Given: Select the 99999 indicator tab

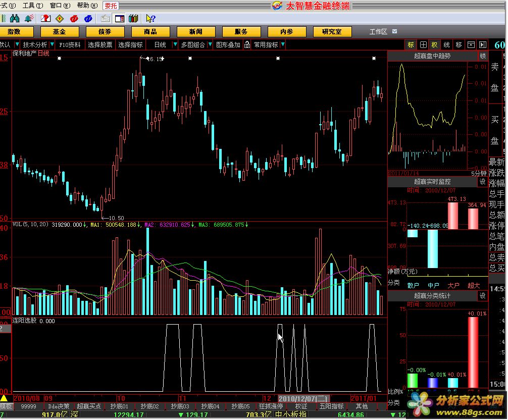Looking at the screenshot, I should (28, 406).
